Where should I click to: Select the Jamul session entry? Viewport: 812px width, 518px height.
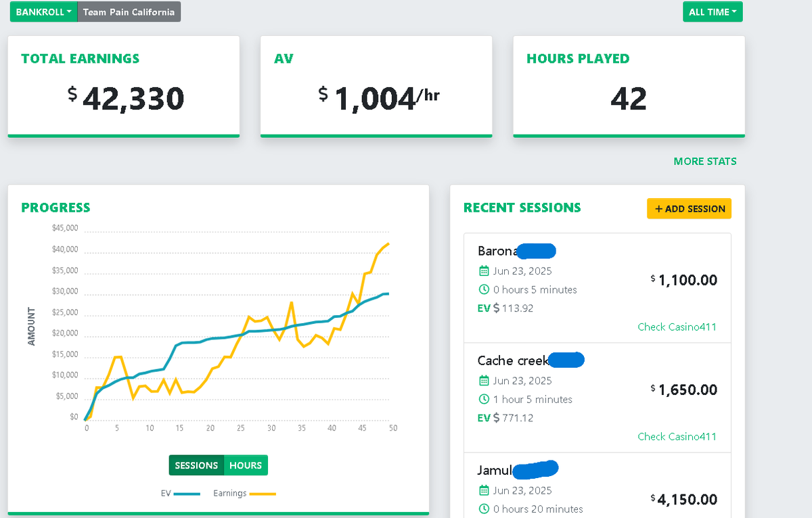tap(597, 487)
